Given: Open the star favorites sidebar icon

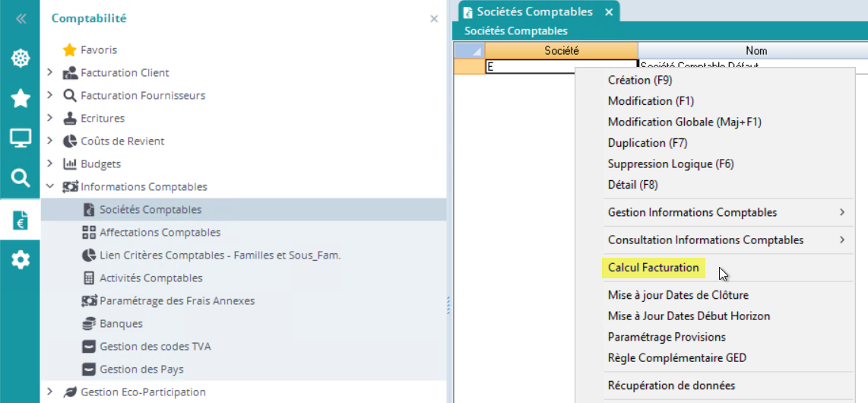Looking at the screenshot, I should (x=20, y=98).
